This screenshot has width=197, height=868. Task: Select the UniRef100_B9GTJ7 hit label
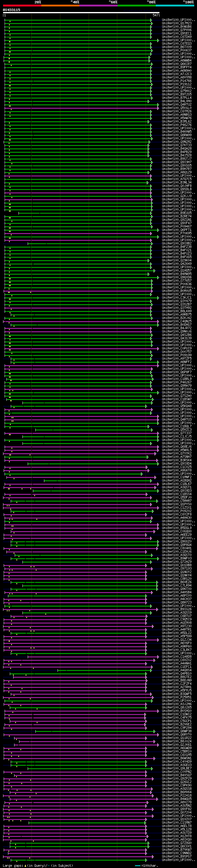177,159
